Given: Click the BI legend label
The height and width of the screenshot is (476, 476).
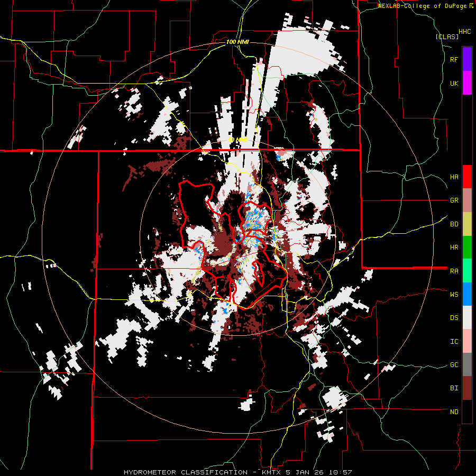Looking at the screenshot, I should tap(454, 388).
